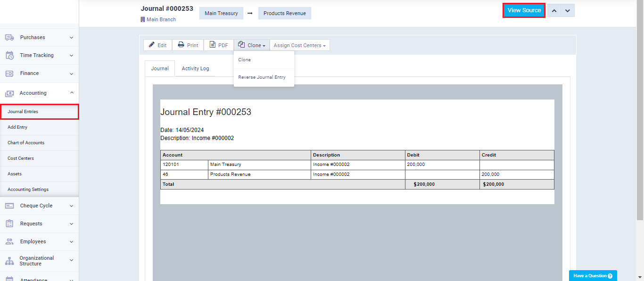
Task: Open Assign Cost Centers dropdown
Action: [x=299, y=45]
